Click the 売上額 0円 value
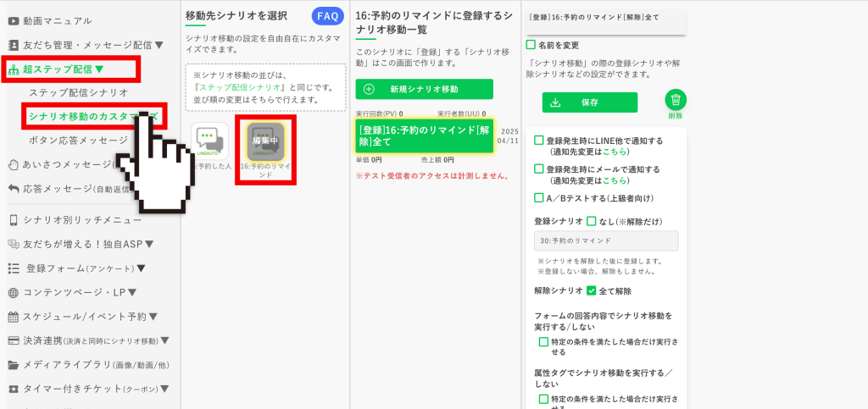 tap(437, 160)
